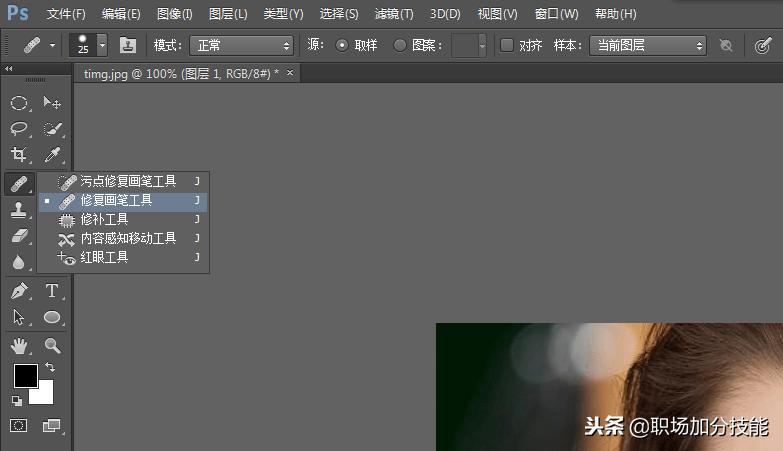Select the Eyedropper tool
The width and height of the screenshot is (783, 451).
(x=52, y=154)
